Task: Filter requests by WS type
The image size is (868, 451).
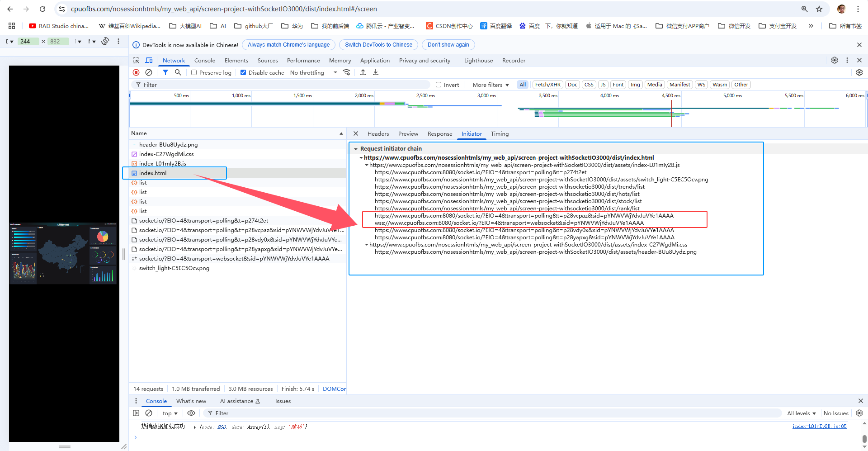Action: [x=701, y=85]
